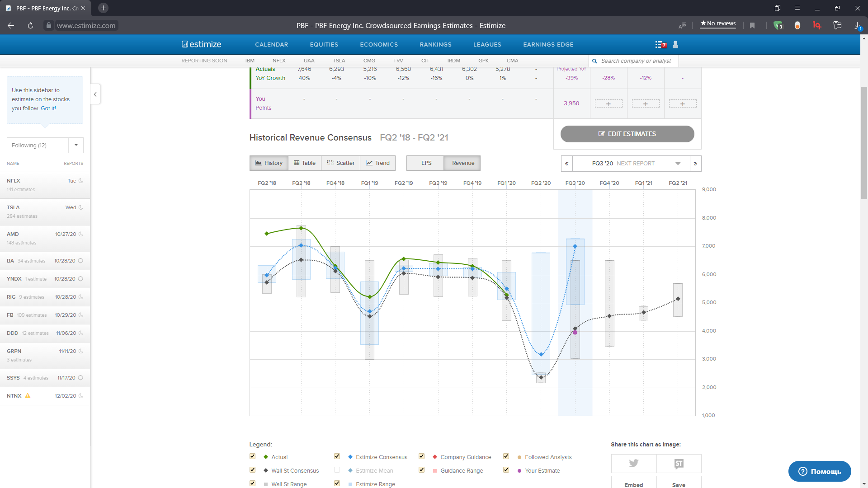Dismiss sidebar tip with Got it!
The width and height of the screenshot is (868, 488).
(48, 108)
